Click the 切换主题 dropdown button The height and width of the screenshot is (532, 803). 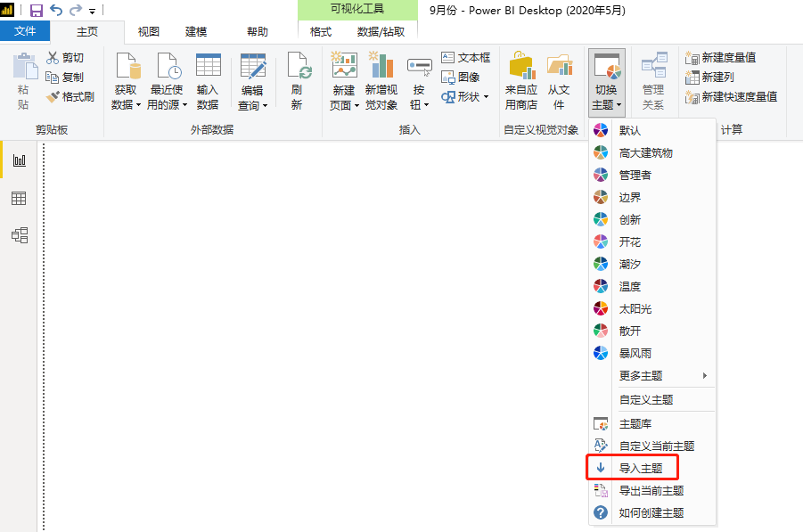pos(607,83)
